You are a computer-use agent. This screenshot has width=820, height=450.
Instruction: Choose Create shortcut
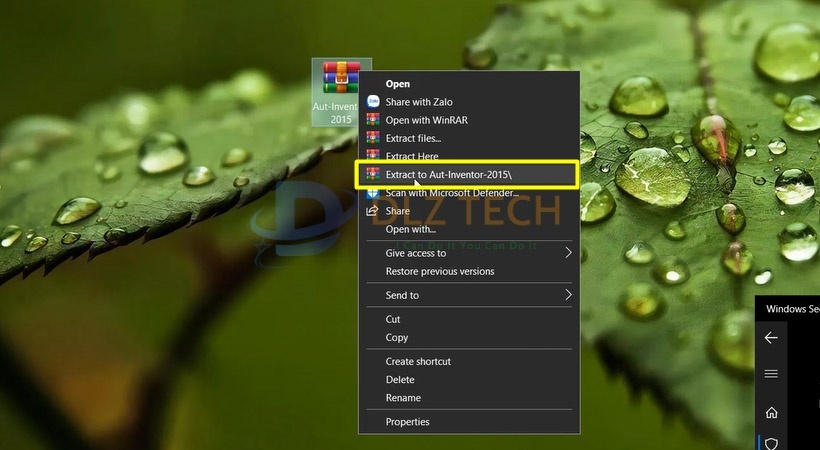tap(469, 362)
